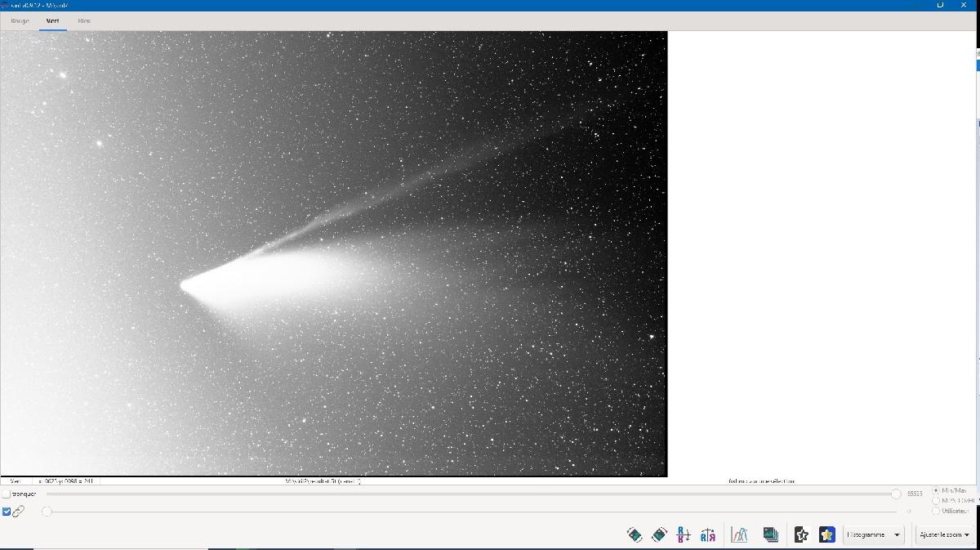Click the vertical mirror flip icon

[x=684, y=534]
